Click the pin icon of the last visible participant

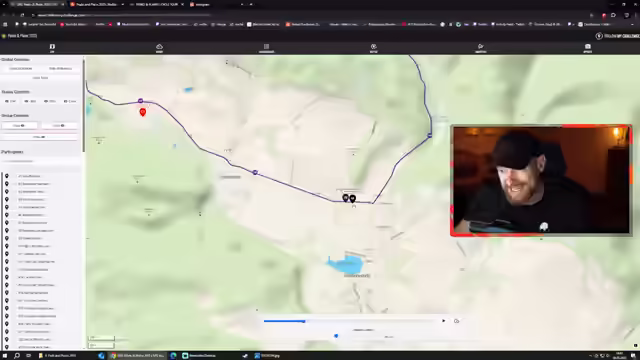click(x=7, y=347)
